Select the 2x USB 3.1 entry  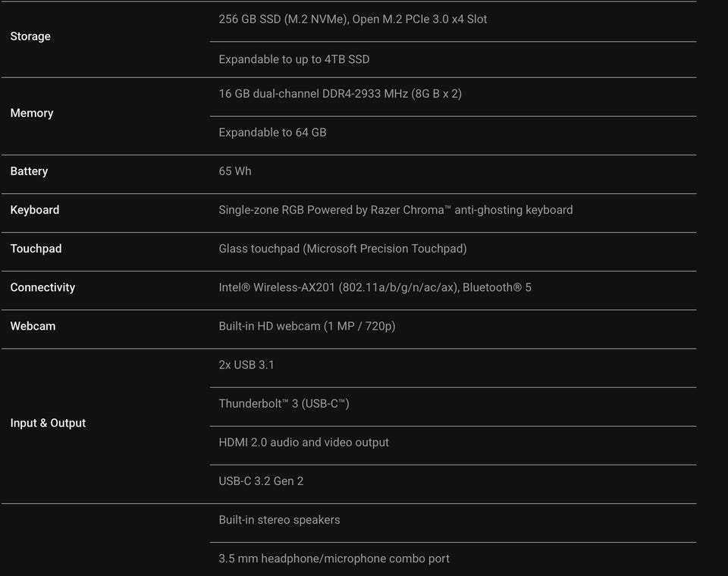click(x=246, y=365)
